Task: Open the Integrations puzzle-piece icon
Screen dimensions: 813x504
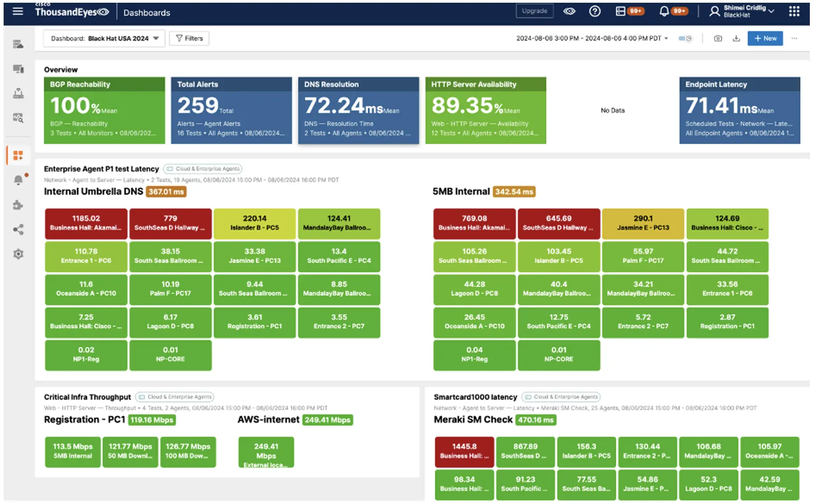Action: click(18, 204)
